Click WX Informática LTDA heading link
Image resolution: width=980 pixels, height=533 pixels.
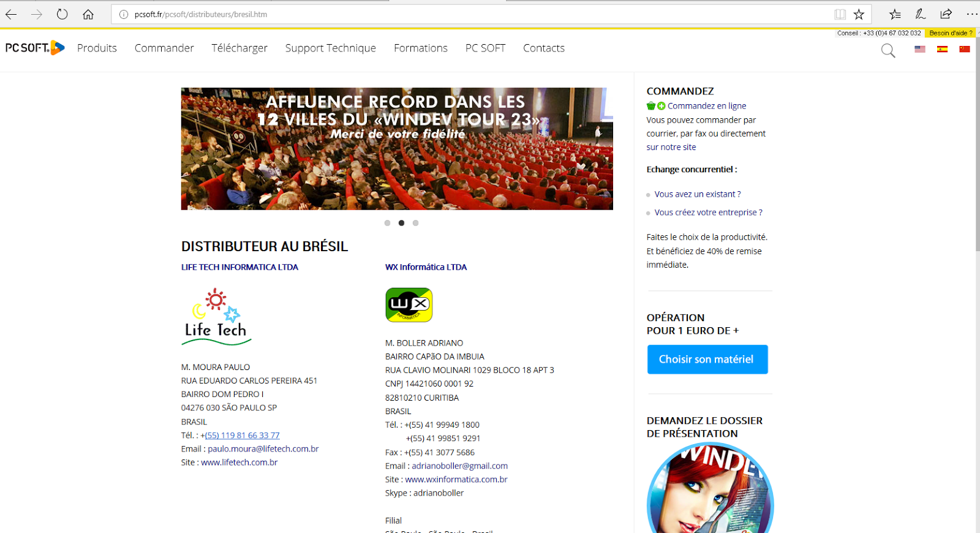pos(426,267)
